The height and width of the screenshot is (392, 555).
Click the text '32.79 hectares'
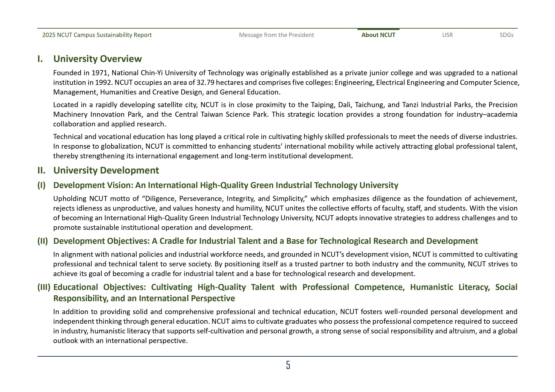tap(220, 83)
